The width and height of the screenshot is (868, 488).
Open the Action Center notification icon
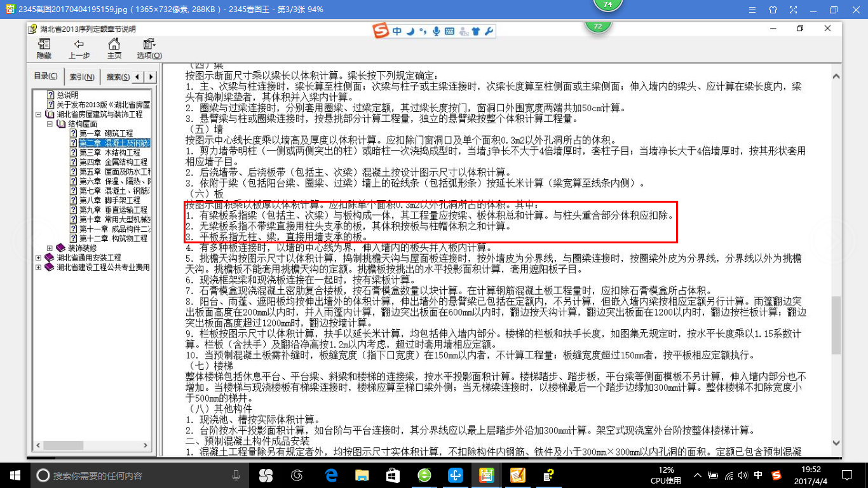pyautogui.click(x=846, y=475)
